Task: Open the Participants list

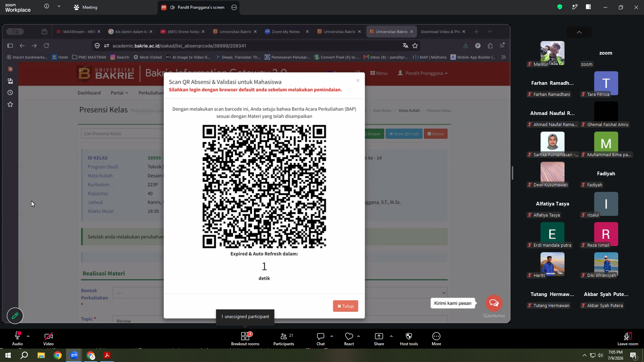Action: [284, 339]
